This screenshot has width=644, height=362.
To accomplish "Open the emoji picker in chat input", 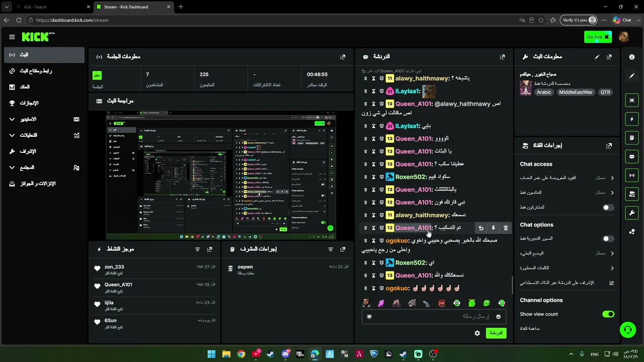I will (x=499, y=316).
